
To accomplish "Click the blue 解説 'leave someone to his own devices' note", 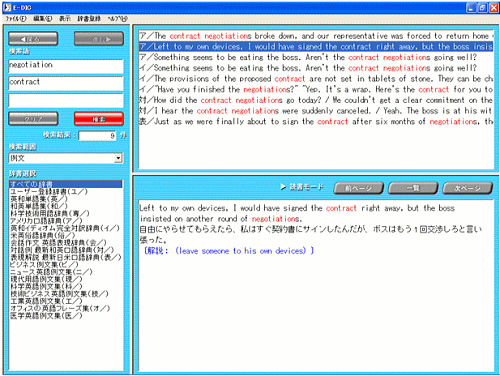I will coord(228,251).
